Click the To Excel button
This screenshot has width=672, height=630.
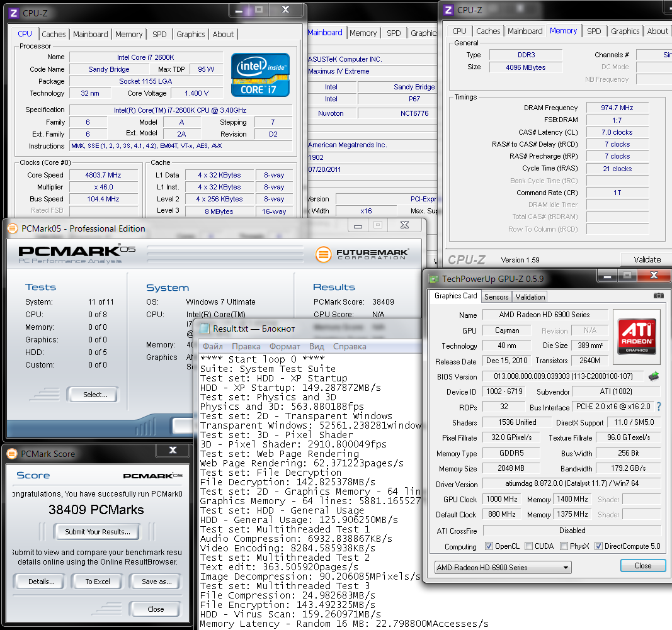point(97,581)
